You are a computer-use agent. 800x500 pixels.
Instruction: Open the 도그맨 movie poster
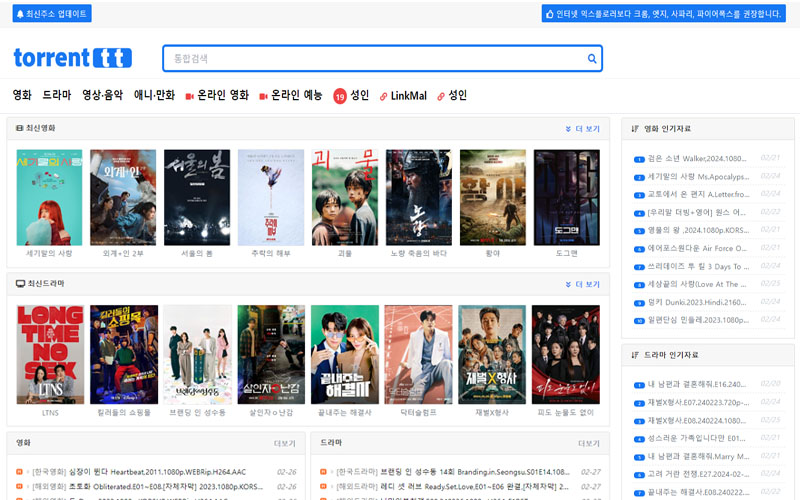567,197
